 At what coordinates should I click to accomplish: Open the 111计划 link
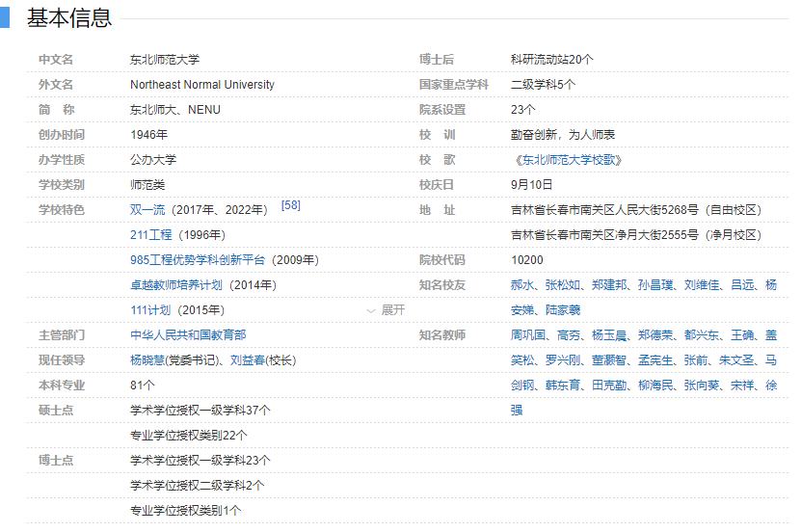[150, 310]
